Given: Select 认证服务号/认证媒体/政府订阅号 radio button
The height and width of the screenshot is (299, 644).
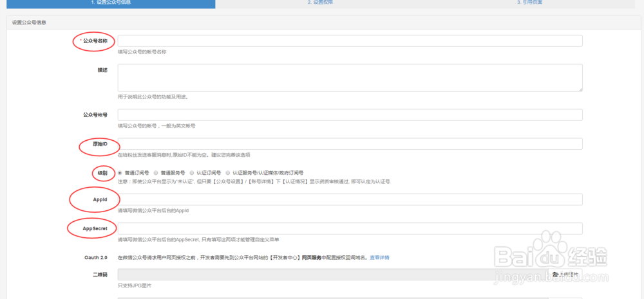Looking at the screenshot, I should (228, 173).
